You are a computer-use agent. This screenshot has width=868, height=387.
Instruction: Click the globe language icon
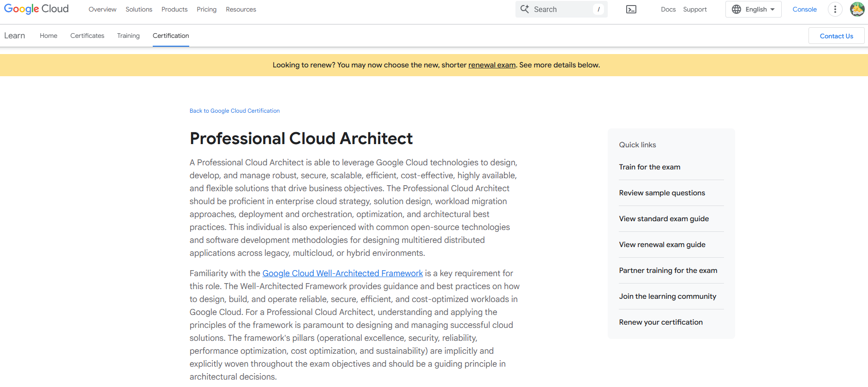(x=736, y=9)
